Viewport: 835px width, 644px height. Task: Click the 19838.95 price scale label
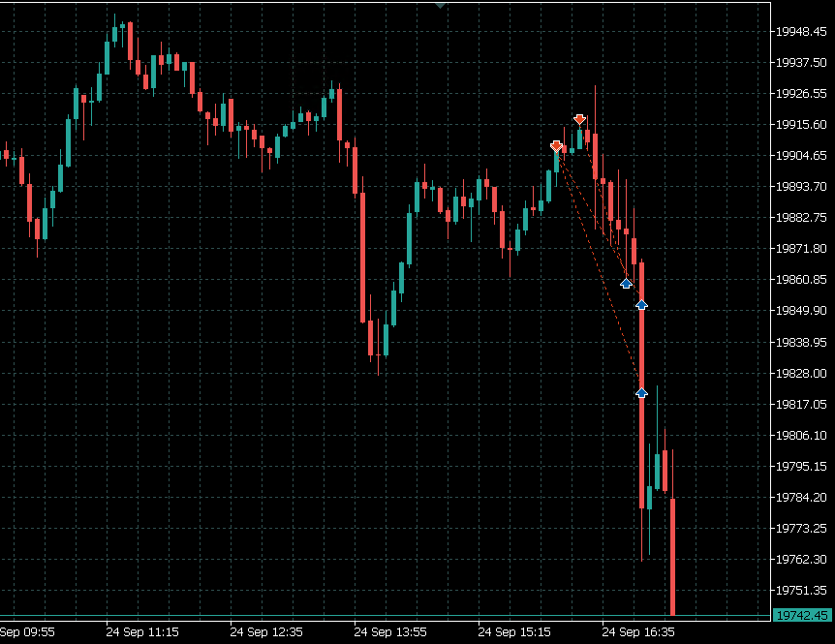801,342
